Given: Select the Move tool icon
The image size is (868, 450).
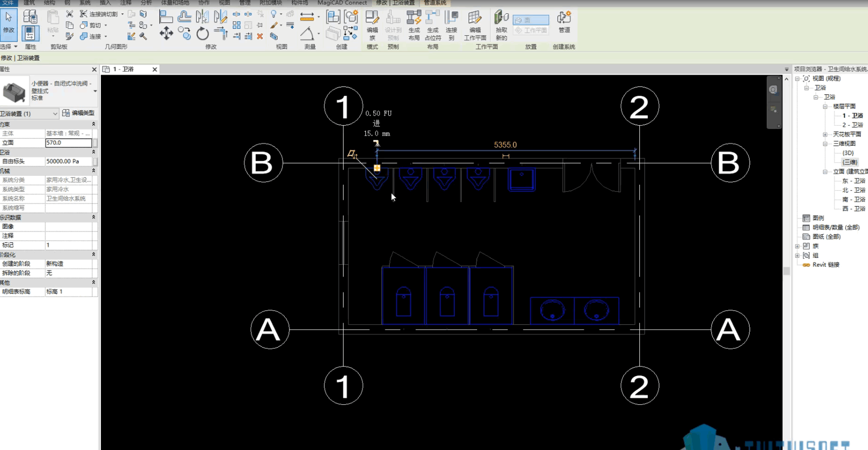Looking at the screenshot, I should (166, 33).
